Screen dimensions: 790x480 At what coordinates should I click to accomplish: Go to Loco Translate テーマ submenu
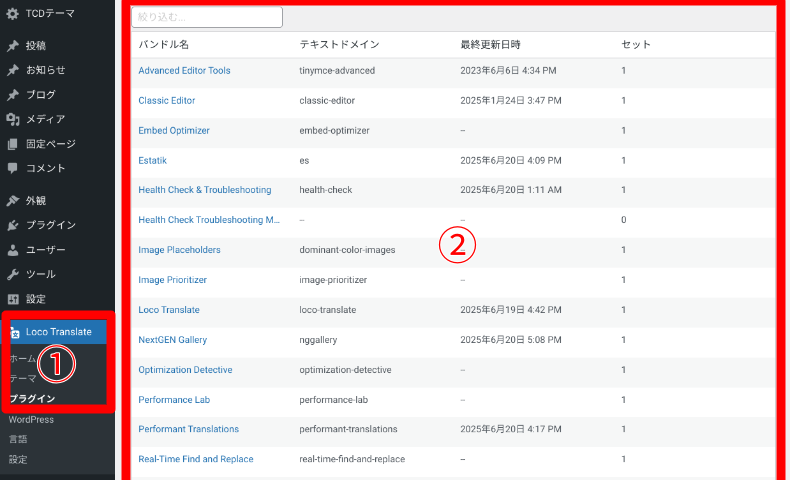23,378
